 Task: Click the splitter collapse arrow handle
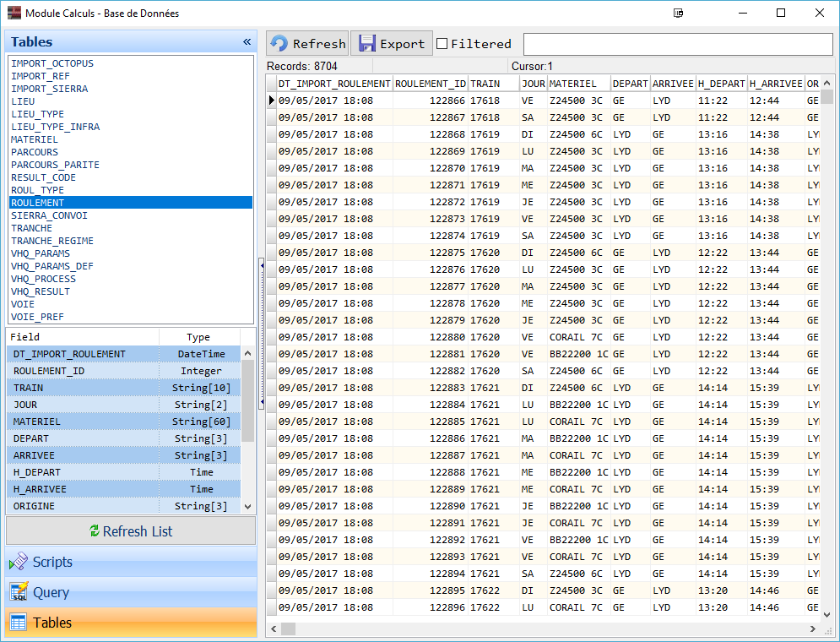click(x=262, y=265)
